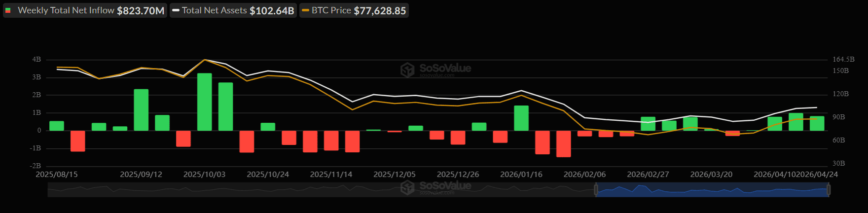Select the green bar at 2025/08/15
Image resolution: width=868 pixels, height=213 pixels.
57,126
